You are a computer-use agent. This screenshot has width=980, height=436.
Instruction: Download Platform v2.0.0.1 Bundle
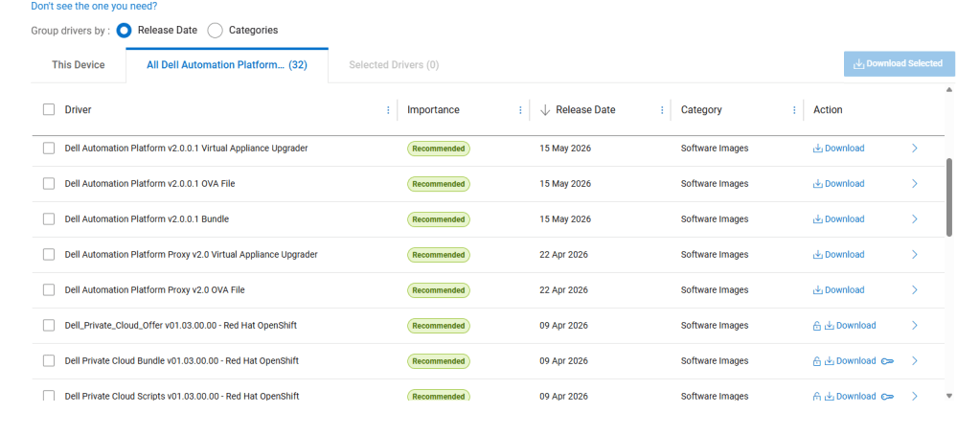(x=839, y=218)
